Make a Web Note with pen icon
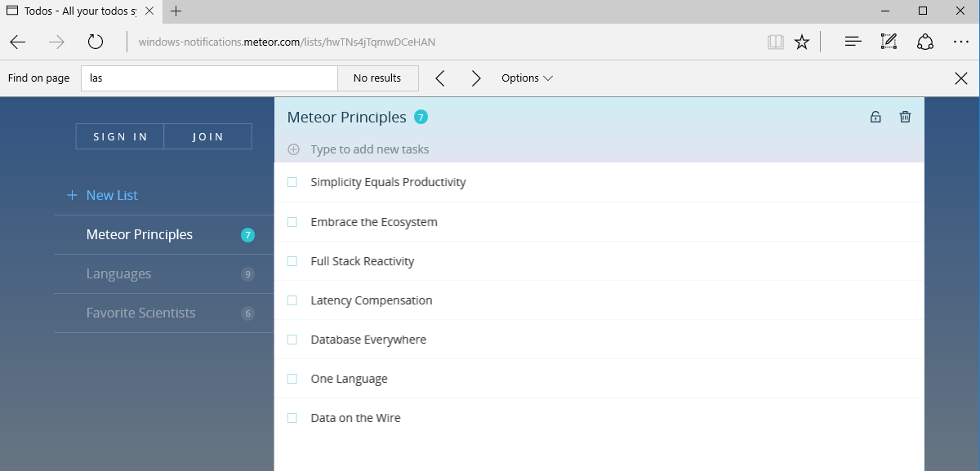Image resolution: width=980 pixels, height=471 pixels. tap(889, 42)
